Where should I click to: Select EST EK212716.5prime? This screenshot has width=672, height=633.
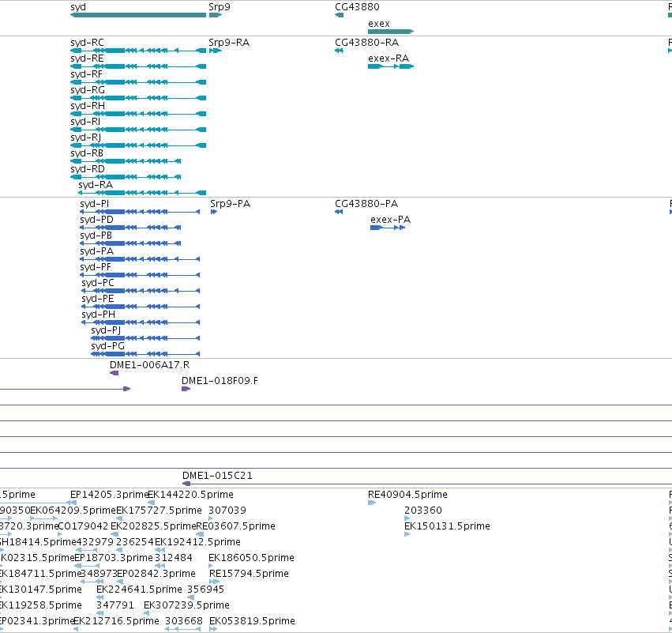(x=77, y=629)
